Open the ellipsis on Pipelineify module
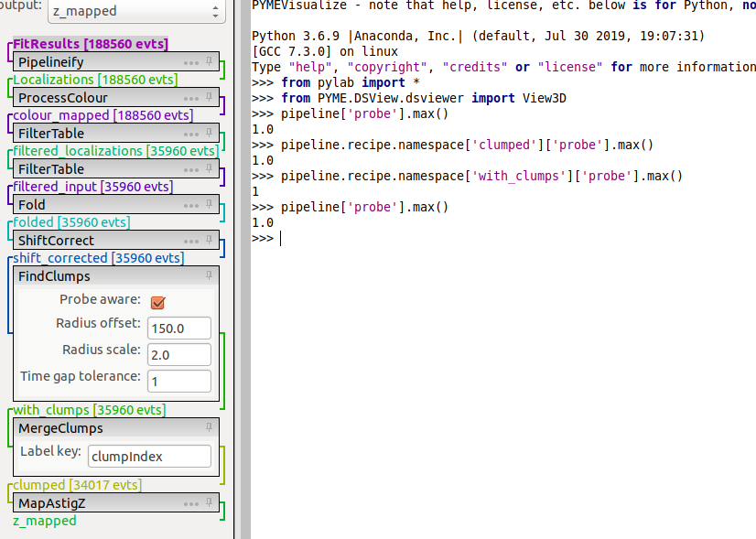Viewport: 756px width, 539px height. 191,62
